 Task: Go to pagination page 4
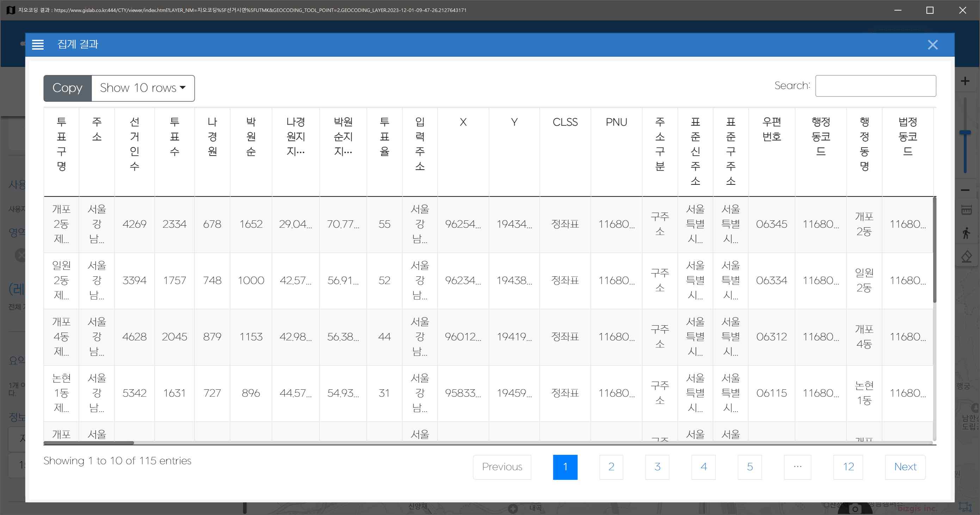coord(703,467)
